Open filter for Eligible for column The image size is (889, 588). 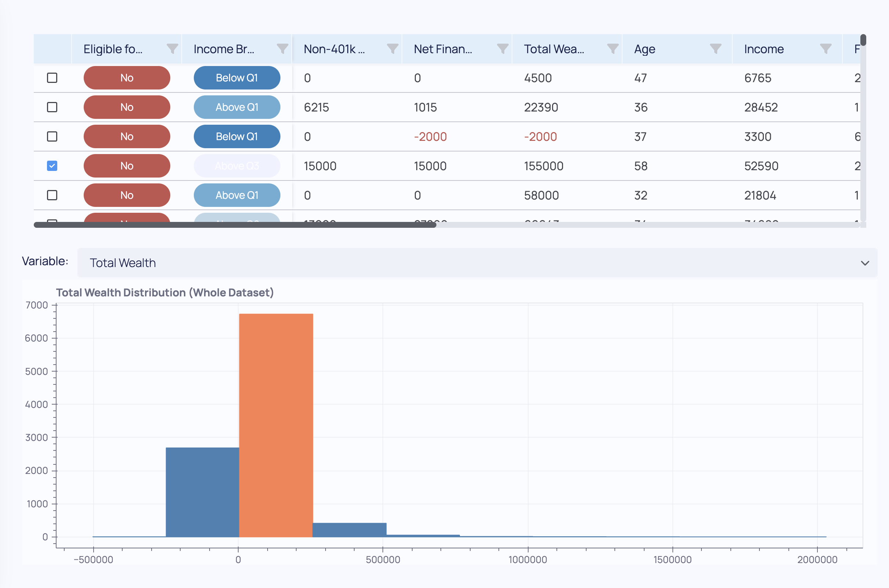[172, 49]
